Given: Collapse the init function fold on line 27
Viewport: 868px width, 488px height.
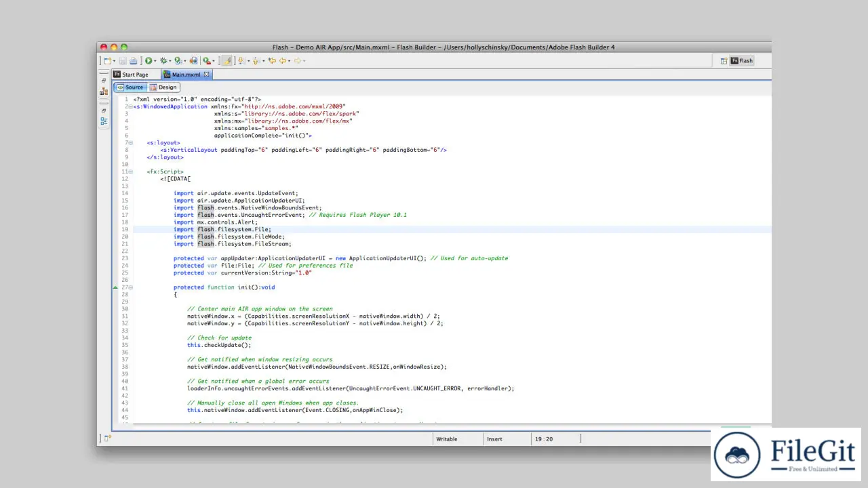Looking at the screenshot, I should pyautogui.click(x=130, y=287).
